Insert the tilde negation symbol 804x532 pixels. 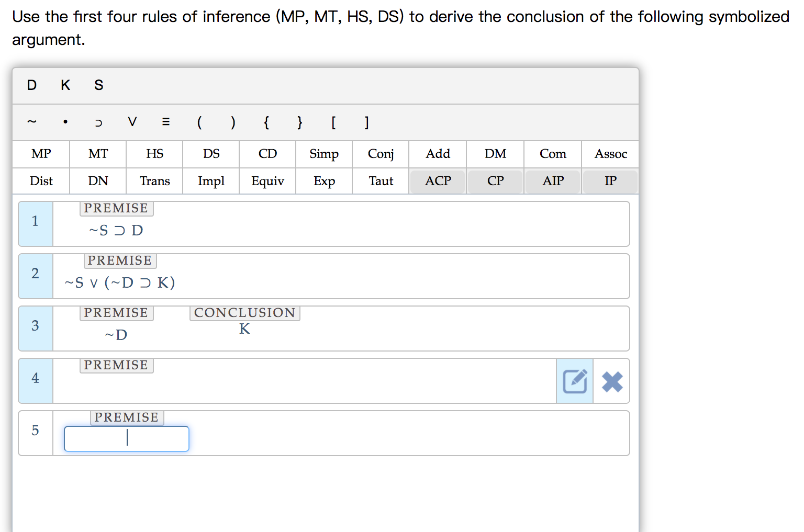(31, 122)
